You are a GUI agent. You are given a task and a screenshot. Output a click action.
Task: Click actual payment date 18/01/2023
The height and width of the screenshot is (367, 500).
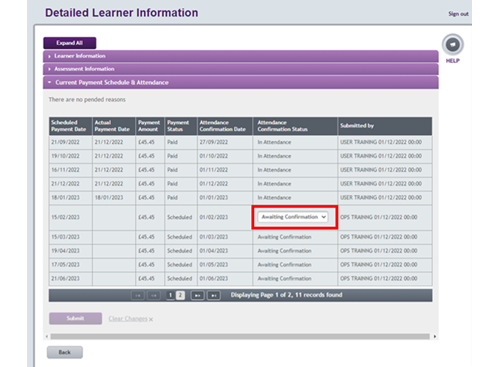pos(109,198)
